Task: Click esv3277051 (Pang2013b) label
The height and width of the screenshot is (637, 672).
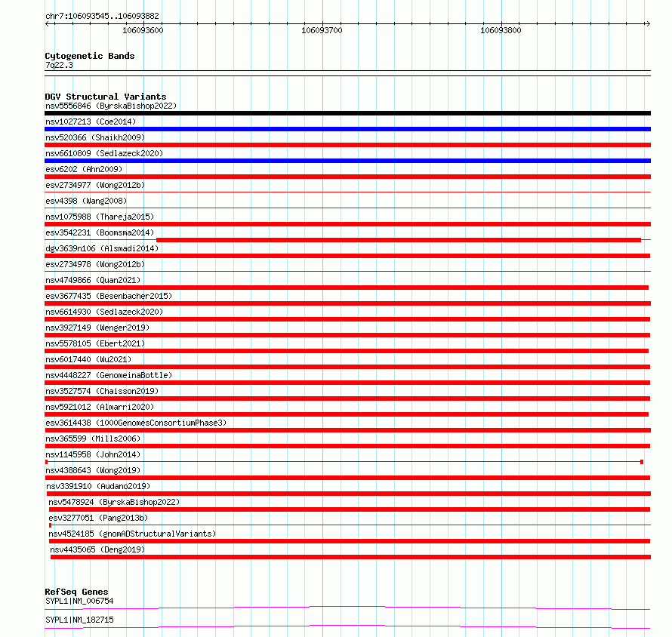Action: point(98,518)
